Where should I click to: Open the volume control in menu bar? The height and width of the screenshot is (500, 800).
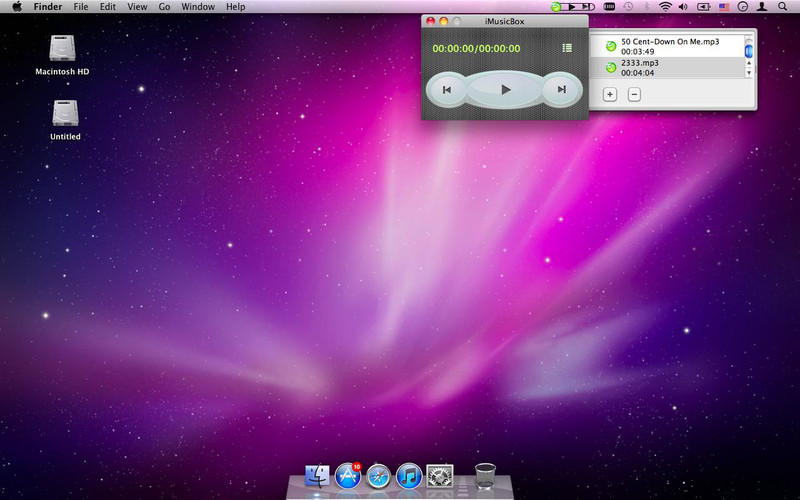click(x=683, y=7)
